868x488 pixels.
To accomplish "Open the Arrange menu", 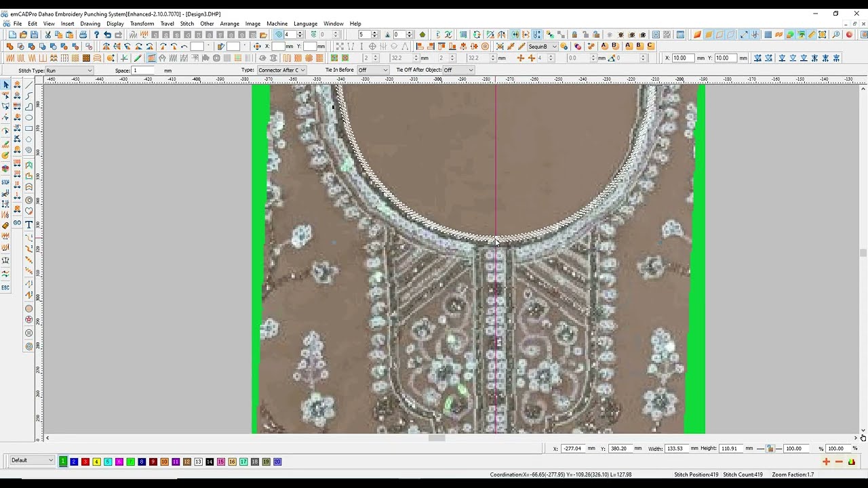I will (x=229, y=24).
